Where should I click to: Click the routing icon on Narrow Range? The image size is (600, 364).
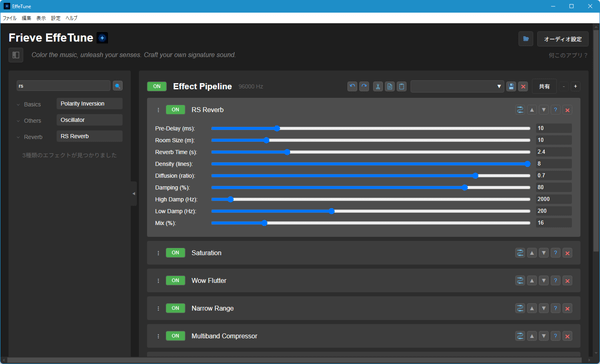coord(520,308)
